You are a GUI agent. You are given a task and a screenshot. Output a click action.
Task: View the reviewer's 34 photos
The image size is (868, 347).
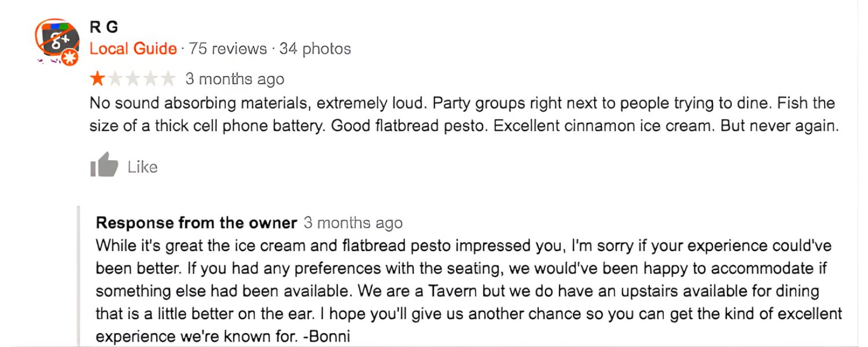pyautogui.click(x=315, y=49)
